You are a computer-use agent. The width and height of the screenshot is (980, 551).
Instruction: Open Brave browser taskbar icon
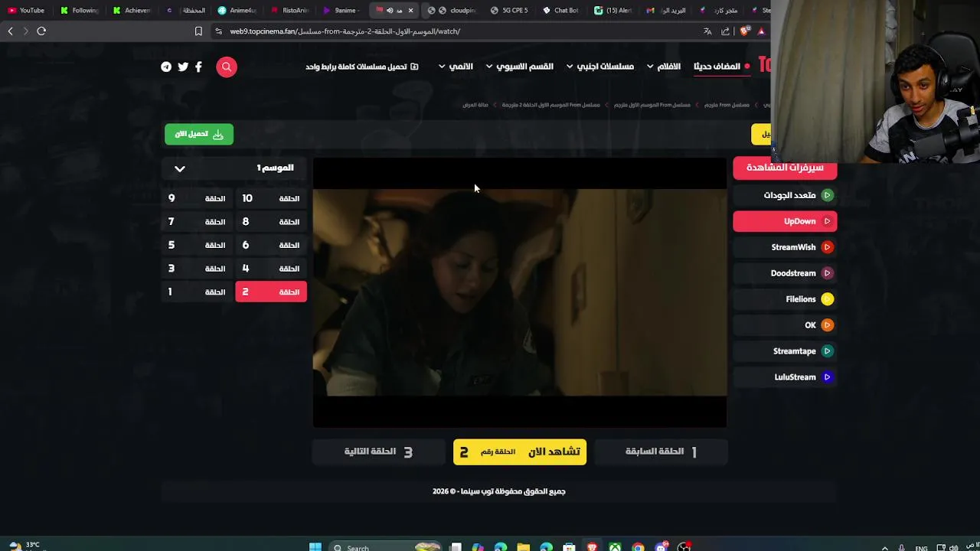[592, 547]
